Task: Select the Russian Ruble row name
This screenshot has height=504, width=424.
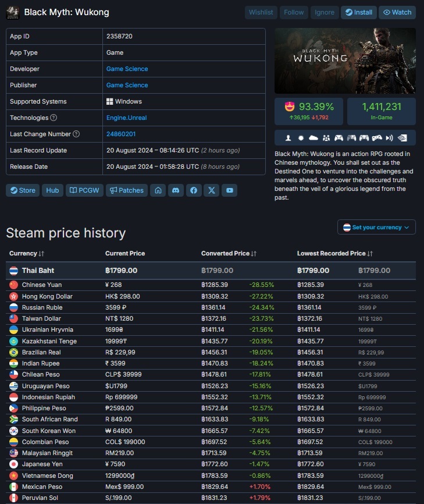Action: coord(42,308)
